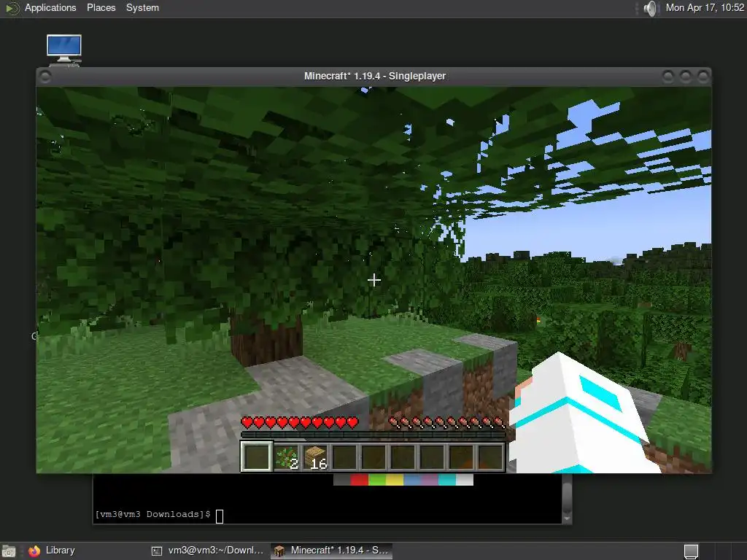Click the Firefox icon in the taskbar
Image resolution: width=747 pixels, height=560 pixels.
click(34, 551)
